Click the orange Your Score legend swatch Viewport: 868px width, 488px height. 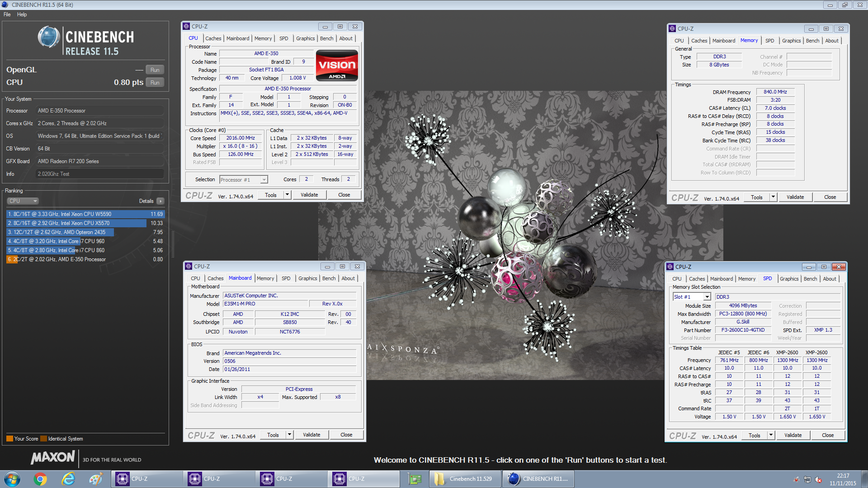point(9,439)
